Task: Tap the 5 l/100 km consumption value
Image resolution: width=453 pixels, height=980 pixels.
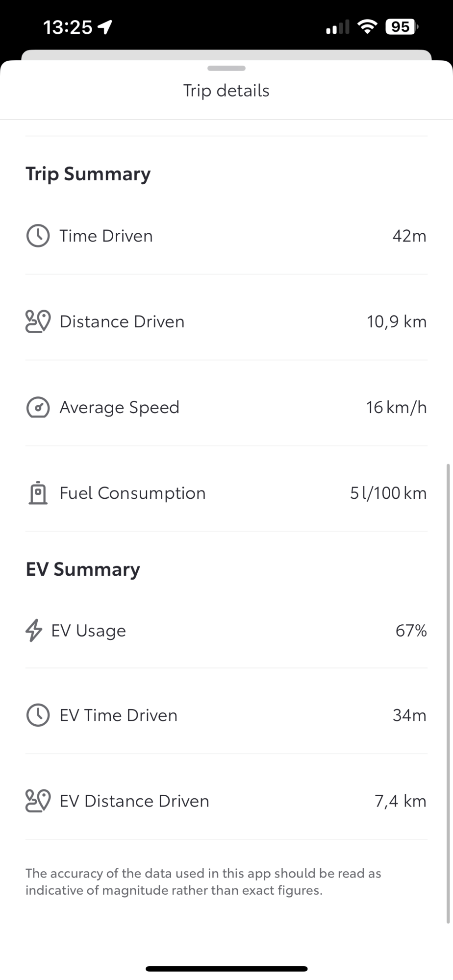Action: (x=388, y=493)
